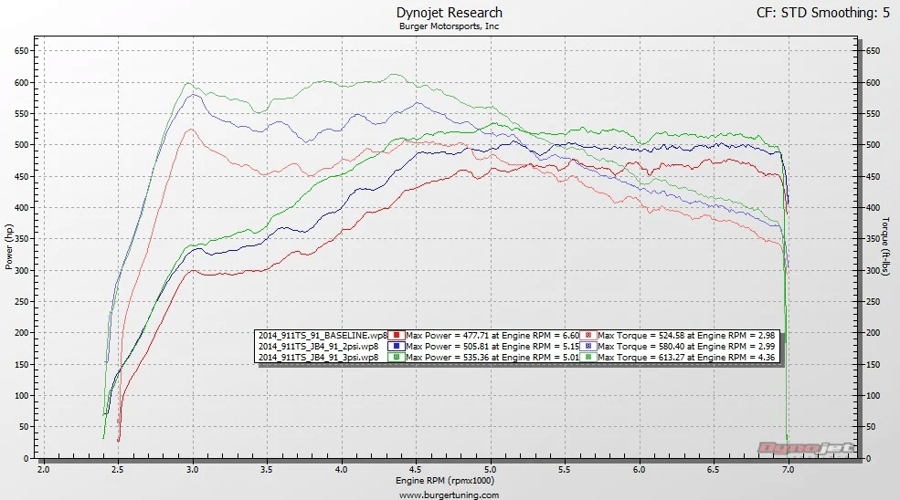900x500 pixels.
Task: Click the 6.0 tick on the RPM axis
Action: pyautogui.click(x=639, y=469)
